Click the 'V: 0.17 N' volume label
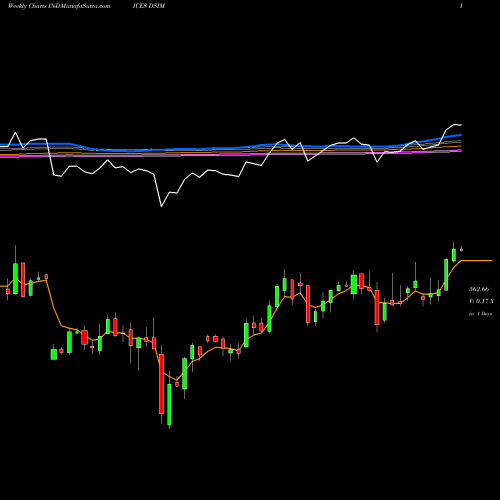This screenshot has width=500, height=500. [481, 301]
